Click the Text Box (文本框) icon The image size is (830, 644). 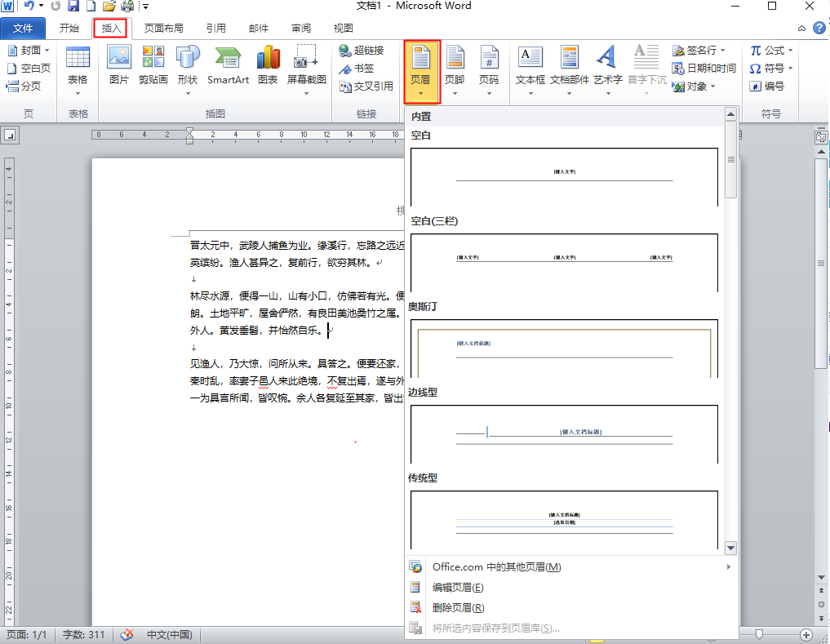click(x=530, y=71)
